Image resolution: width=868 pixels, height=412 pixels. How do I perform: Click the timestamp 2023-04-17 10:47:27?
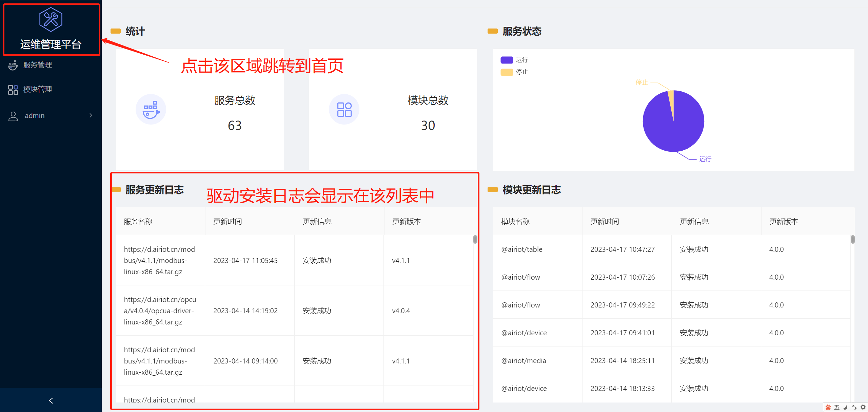(623, 249)
